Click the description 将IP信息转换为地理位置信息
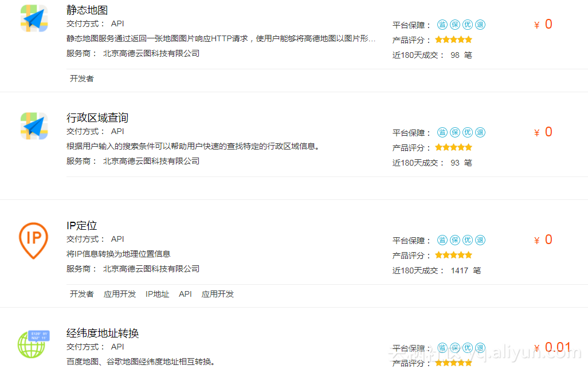The width and height of the screenshot is (588, 369). [118, 254]
